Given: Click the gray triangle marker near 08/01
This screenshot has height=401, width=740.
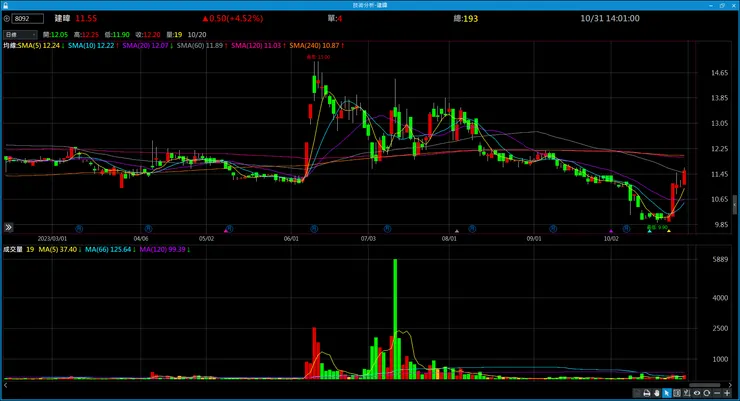Looking at the screenshot, I should click(457, 231).
